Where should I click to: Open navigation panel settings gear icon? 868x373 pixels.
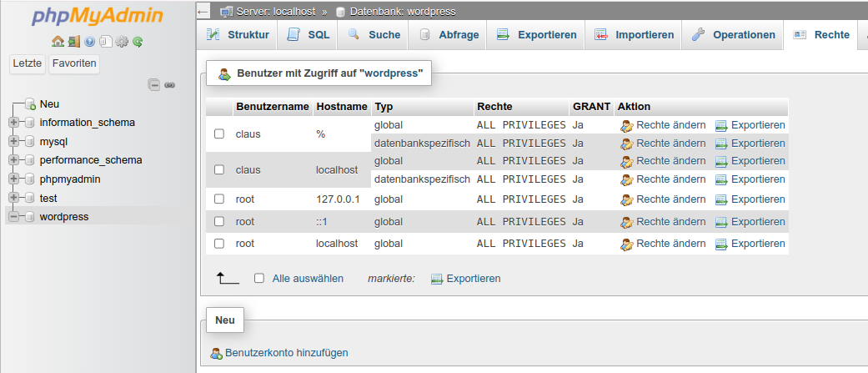tap(121, 41)
